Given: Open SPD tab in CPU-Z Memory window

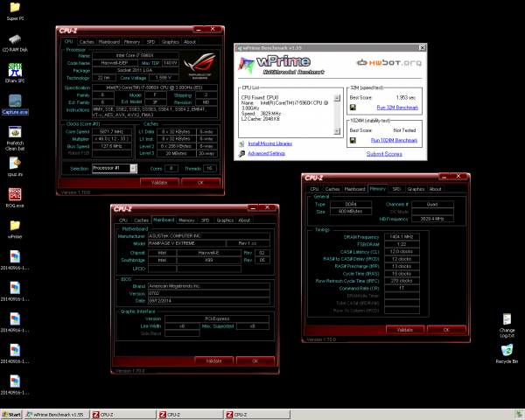Looking at the screenshot, I should [396, 189].
